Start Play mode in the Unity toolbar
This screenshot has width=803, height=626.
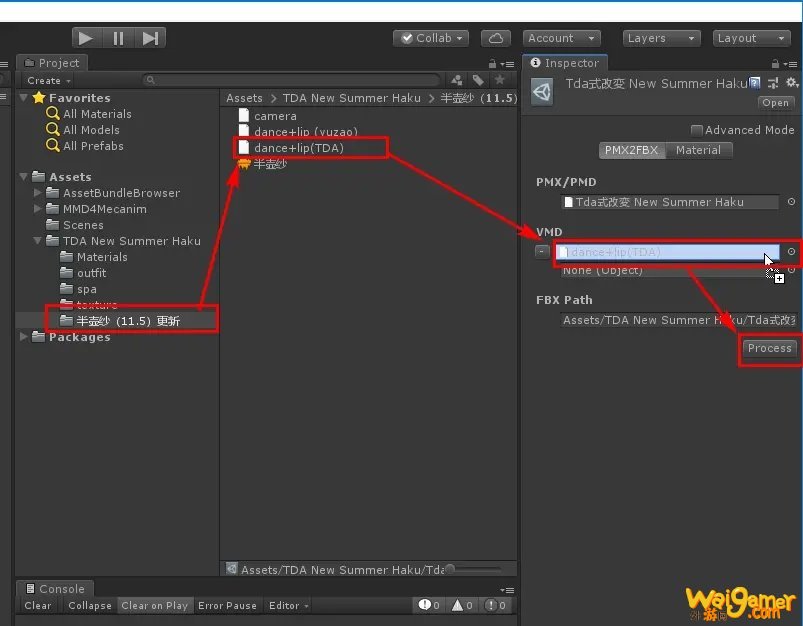pyautogui.click(x=86, y=38)
